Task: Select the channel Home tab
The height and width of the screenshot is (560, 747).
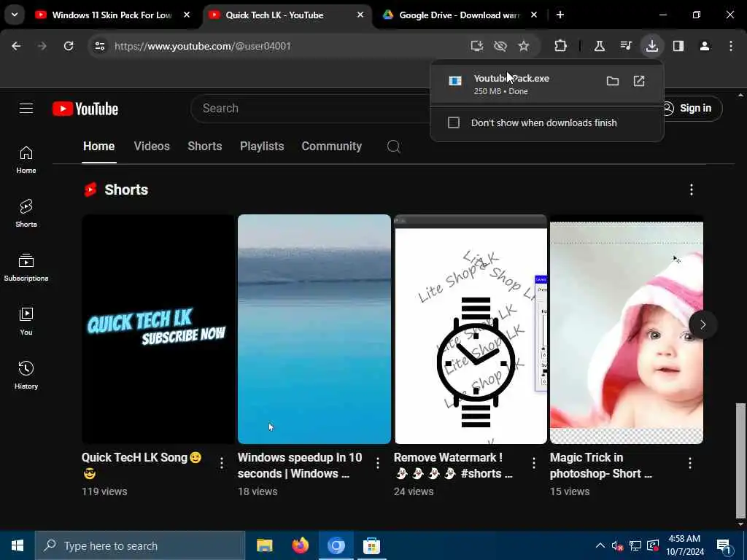Action: point(99,146)
